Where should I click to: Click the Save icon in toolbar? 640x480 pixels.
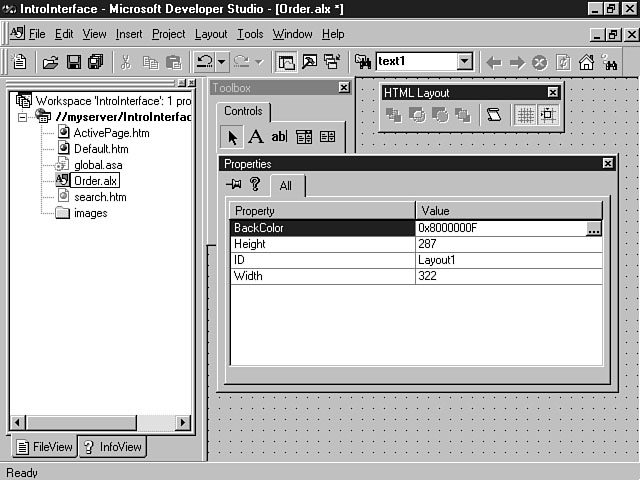[x=73, y=62]
